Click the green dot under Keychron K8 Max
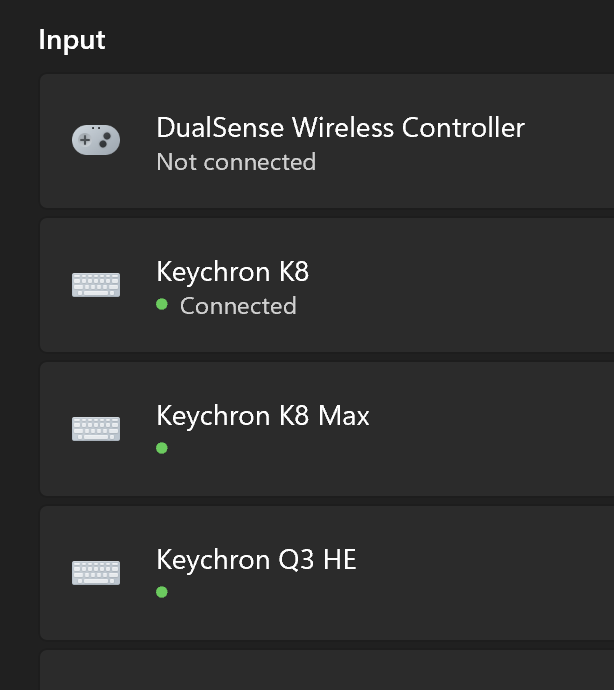 (162, 449)
